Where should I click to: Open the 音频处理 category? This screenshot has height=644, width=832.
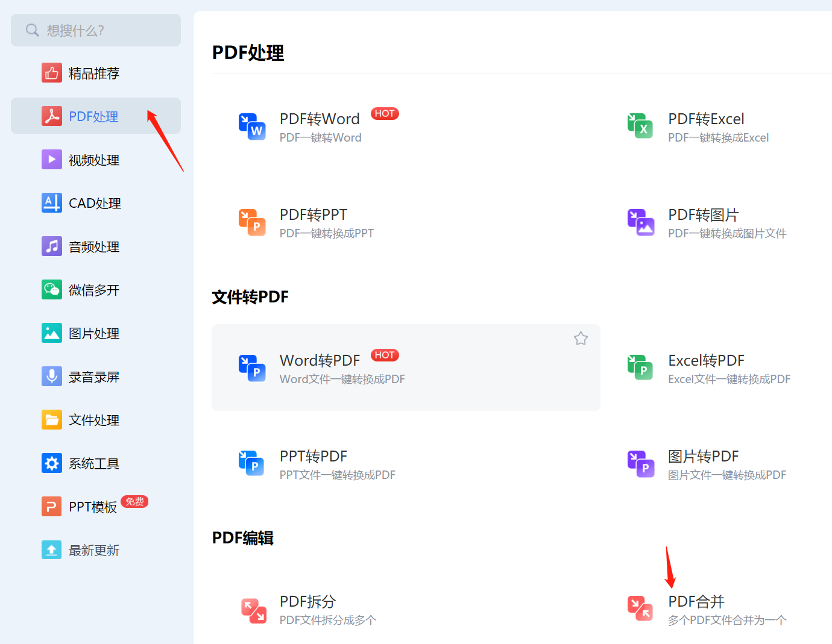pos(94,247)
